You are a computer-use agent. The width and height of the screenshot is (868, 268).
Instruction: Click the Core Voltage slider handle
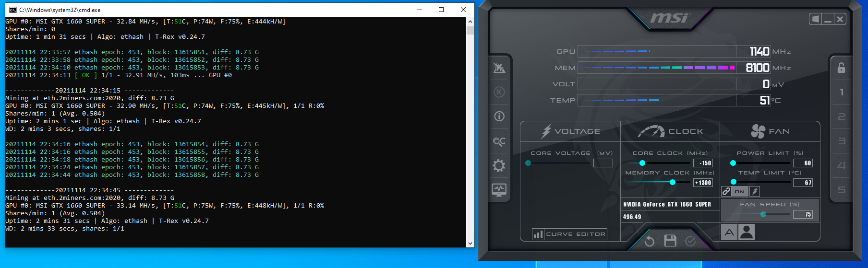tap(528, 163)
